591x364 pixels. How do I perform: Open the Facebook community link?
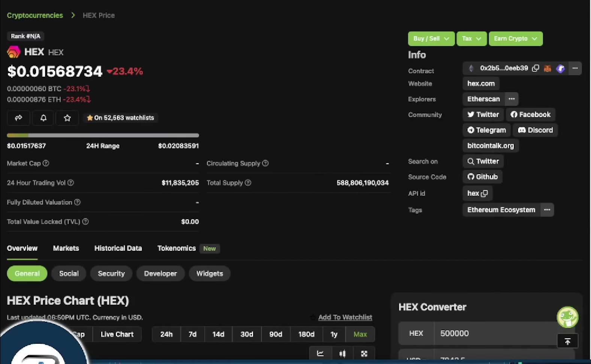pos(530,115)
